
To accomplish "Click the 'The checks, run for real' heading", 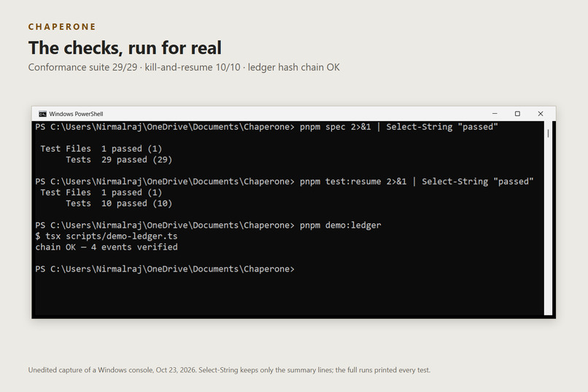I will pyautogui.click(x=125, y=48).
